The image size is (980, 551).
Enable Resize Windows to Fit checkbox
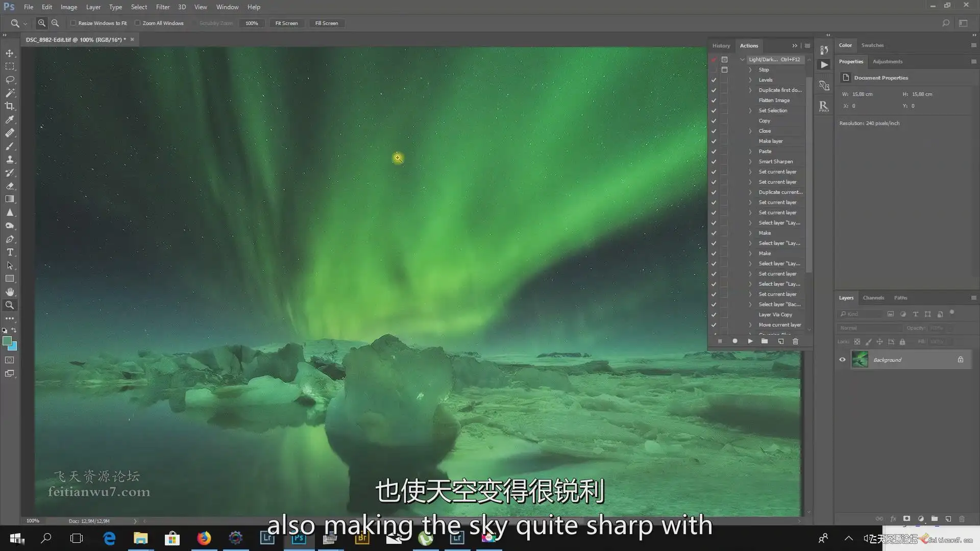pyautogui.click(x=73, y=23)
